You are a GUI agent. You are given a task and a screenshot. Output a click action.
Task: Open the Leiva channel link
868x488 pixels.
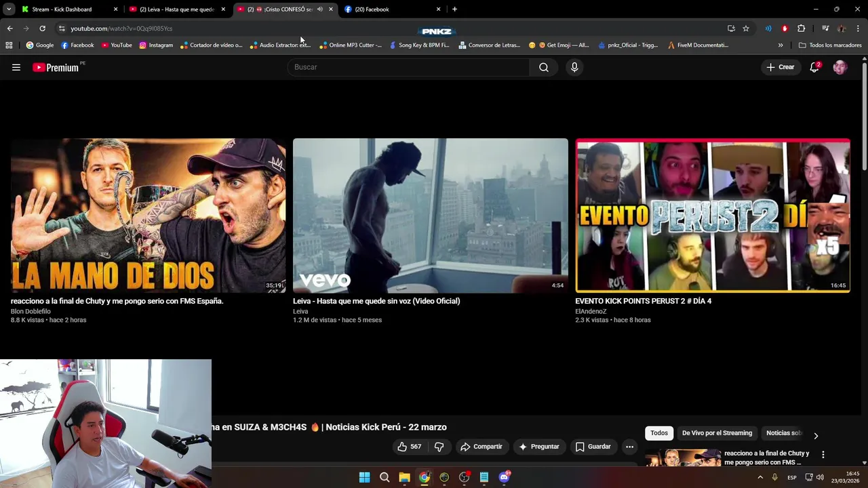[x=300, y=312]
